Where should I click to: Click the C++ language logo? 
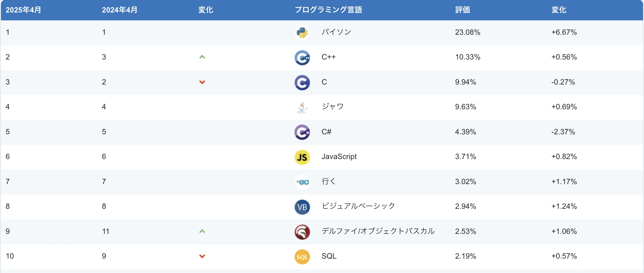302,58
